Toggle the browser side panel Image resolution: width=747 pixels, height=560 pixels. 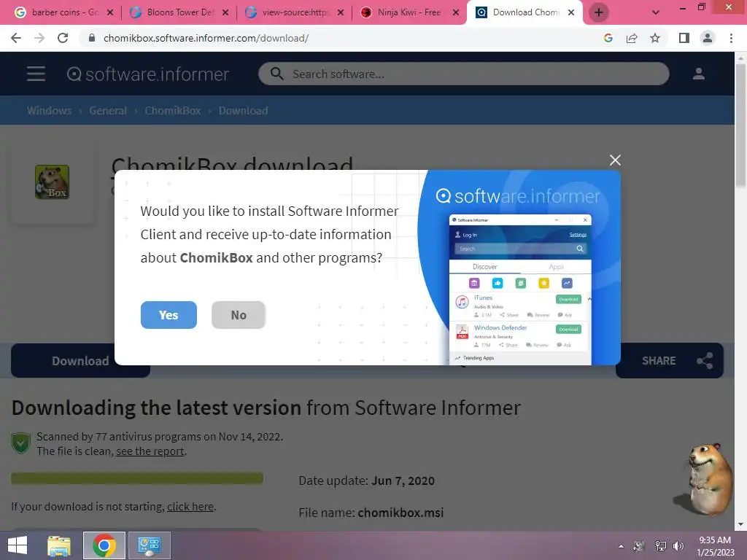(684, 38)
